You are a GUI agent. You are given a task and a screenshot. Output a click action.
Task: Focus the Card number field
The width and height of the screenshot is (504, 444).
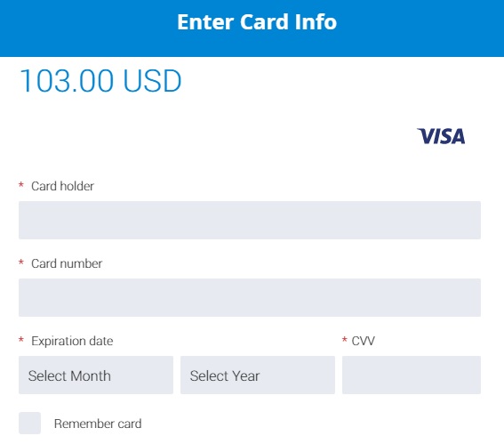[250, 297]
